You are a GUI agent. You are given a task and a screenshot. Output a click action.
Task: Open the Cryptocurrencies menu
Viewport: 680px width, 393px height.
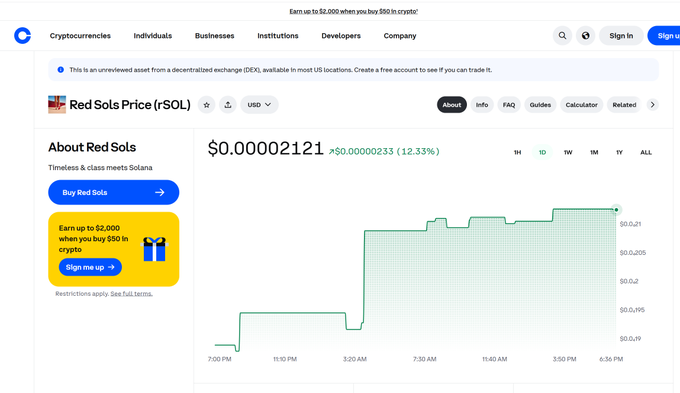(x=80, y=36)
